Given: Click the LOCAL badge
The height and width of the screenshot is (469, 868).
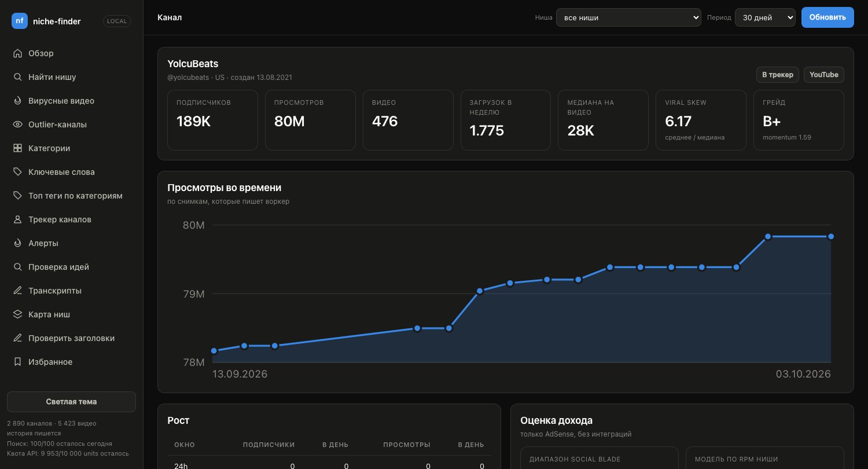Looking at the screenshot, I should 117,21.
